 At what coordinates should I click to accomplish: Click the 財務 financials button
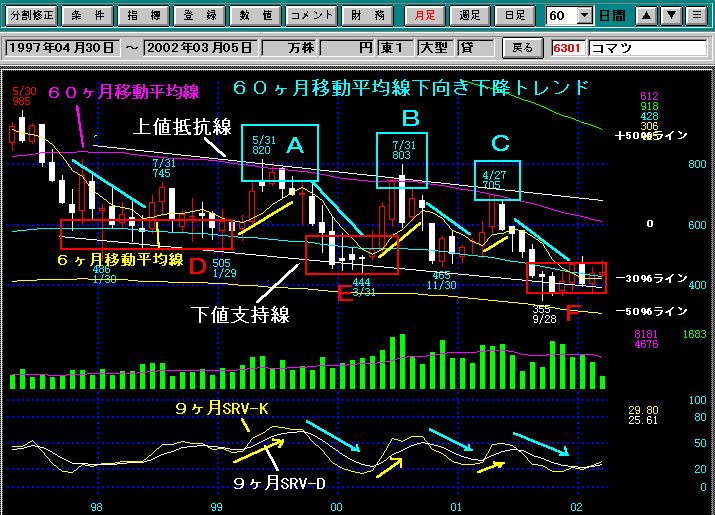(x=368, y=16)
